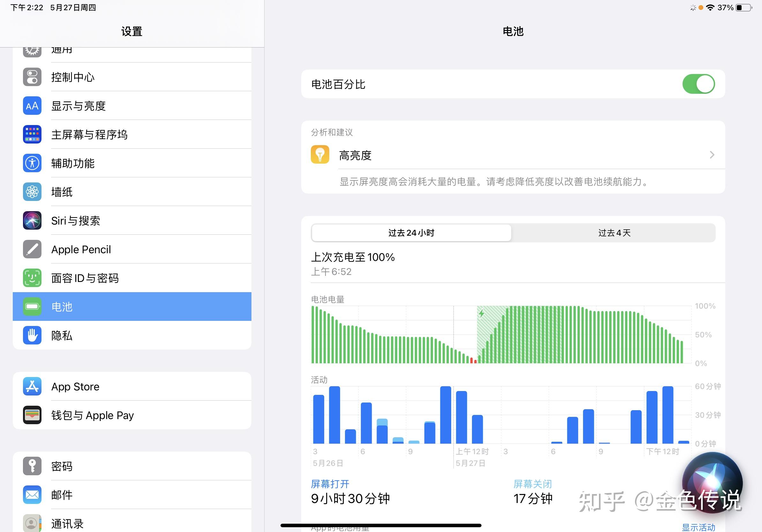Image resolution: width=762 pixels, height=532 pixels.
Task: Tap the battery indicator in status bar
Action: [x=744, y=8]
